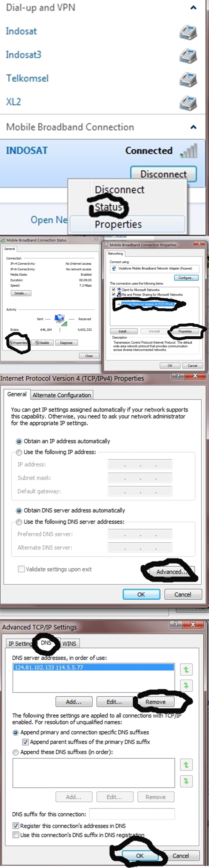Toggle Register this connection's addresses in DNS
Image resolution: width=209 pixels, height=868 pixels.
[x=16, y=826]
